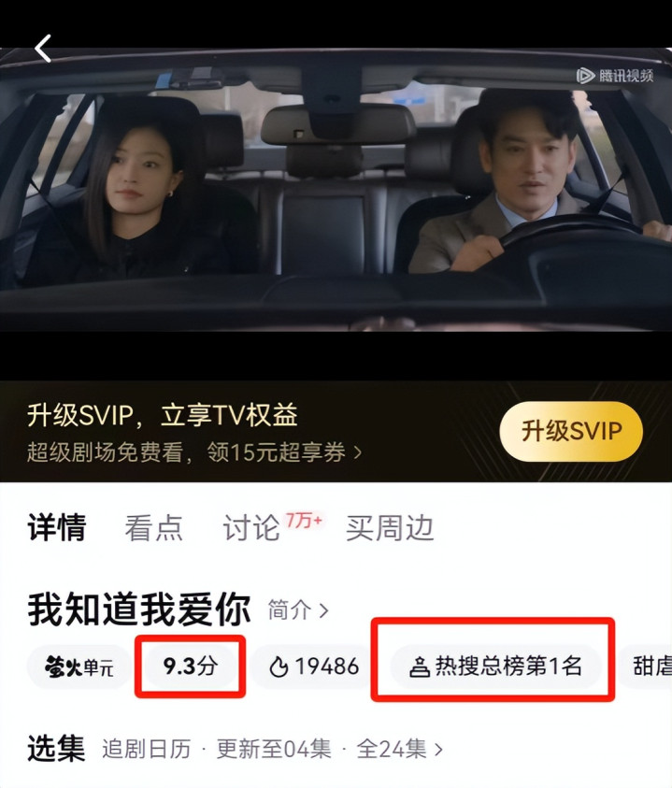Expand the 简介 synopsis chevron

[324, 610]
